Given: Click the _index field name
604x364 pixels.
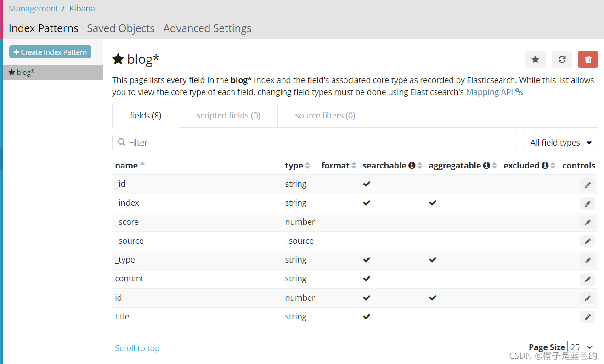Looking at the screenshot, I should pyautogui.click(x=127, y=203).
